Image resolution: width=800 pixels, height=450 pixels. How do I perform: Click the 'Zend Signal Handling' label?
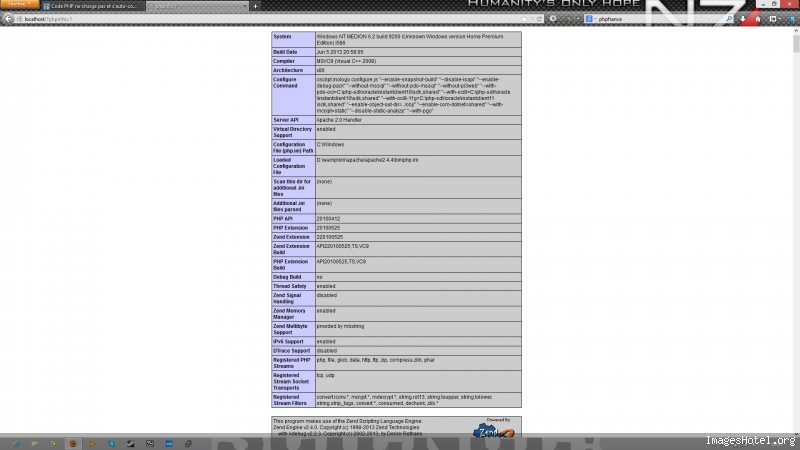tap(287, 298)
